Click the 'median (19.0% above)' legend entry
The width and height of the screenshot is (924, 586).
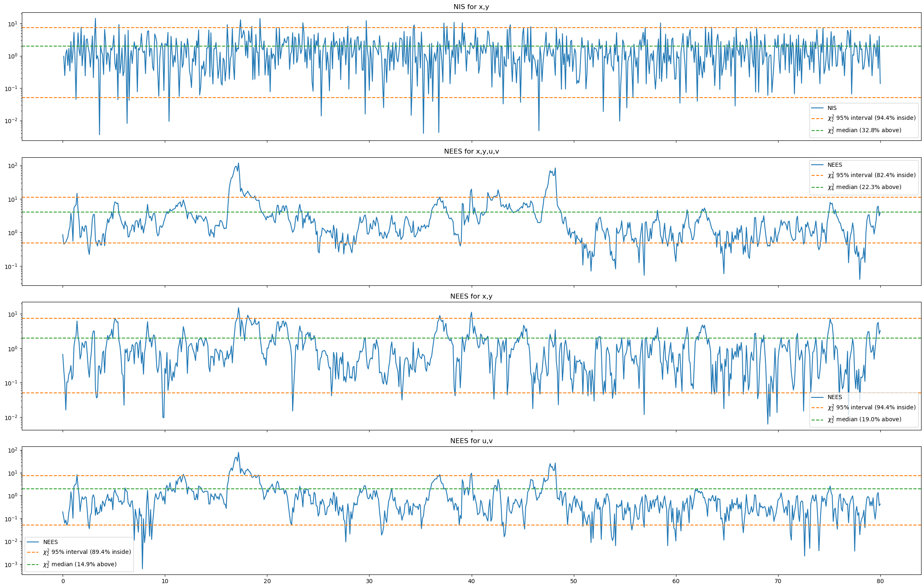(x=864, y=419)
